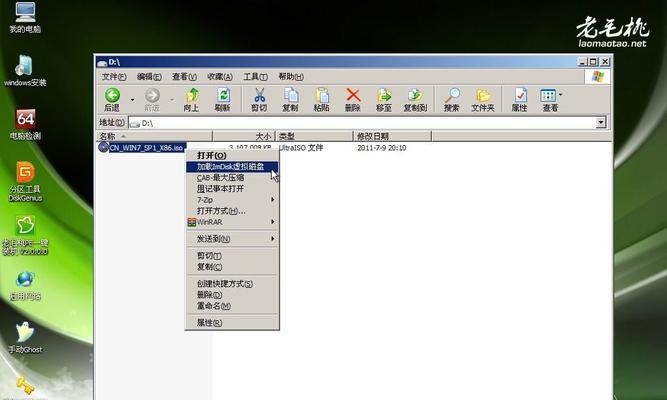This screenshot has width=667, height=400.
Task: Choose 打开(O) in context menu
Action: [232, 155]
